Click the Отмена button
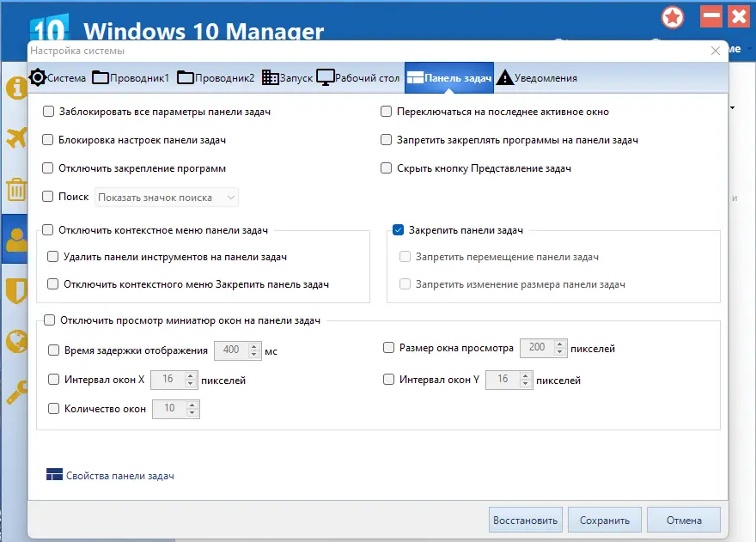The image size is (756, 542). coord(684,520)
